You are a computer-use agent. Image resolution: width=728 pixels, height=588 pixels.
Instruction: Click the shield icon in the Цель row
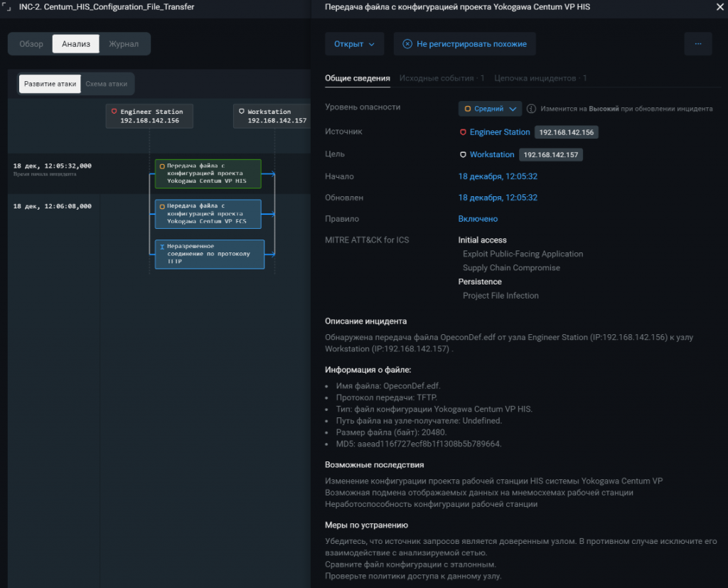[463, 154]
